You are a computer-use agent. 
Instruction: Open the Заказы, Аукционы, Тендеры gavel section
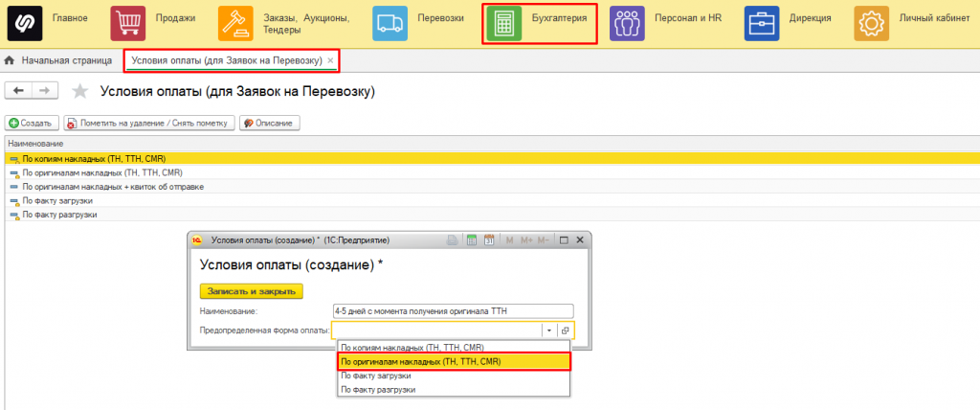coord(235,23)
